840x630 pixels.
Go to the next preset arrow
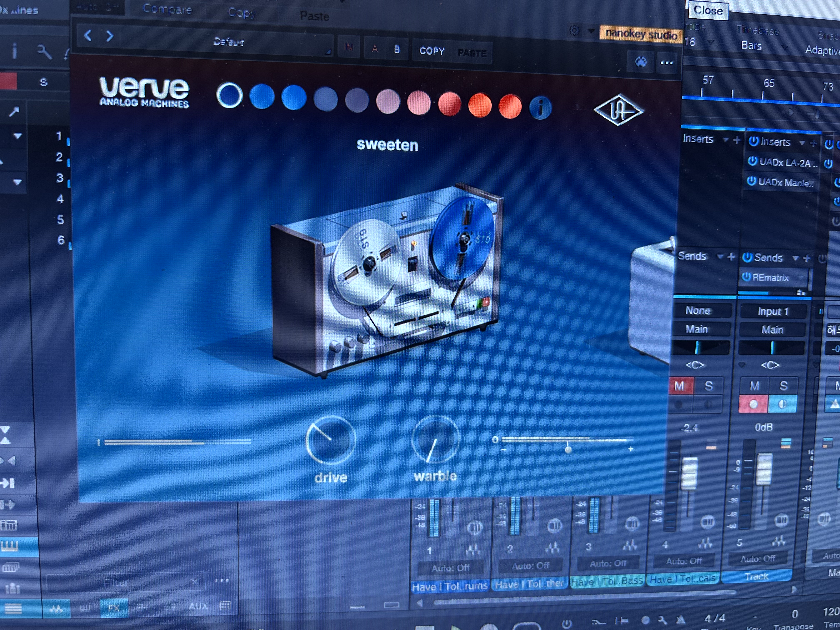(x=110, y=36)
